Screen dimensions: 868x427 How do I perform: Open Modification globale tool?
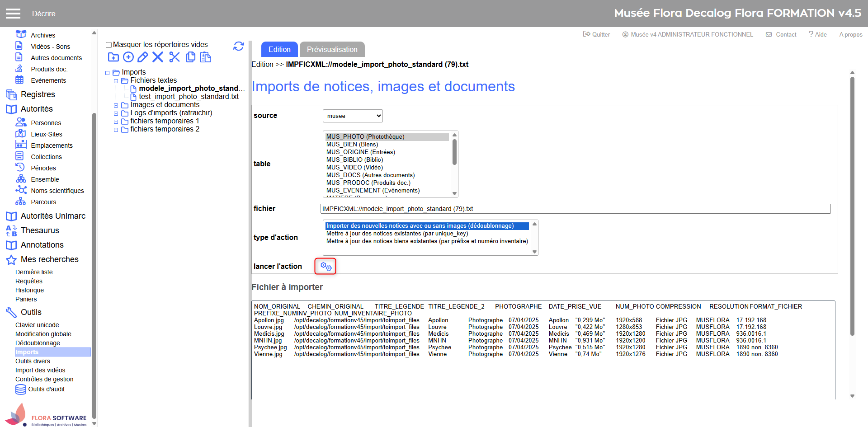pos(43,334)
